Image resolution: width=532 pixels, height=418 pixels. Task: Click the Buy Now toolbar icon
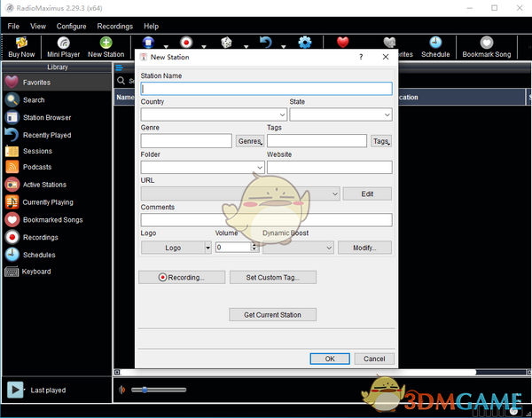pyautogui.click(x=21, y=47)
